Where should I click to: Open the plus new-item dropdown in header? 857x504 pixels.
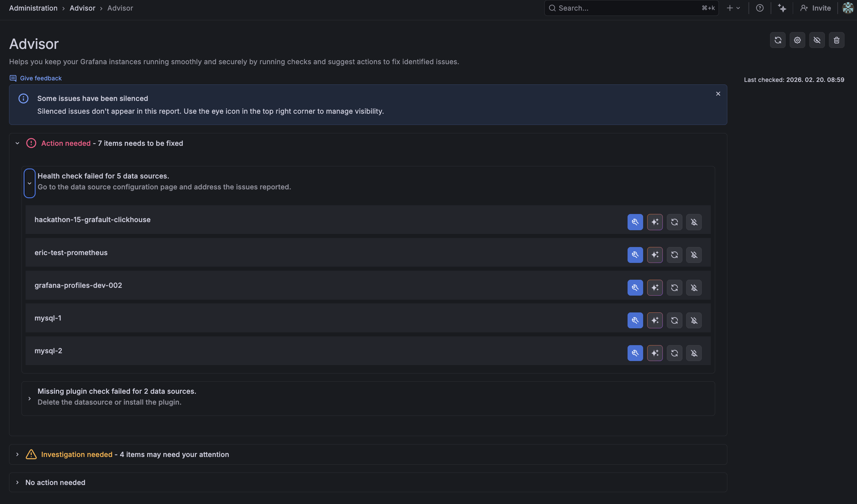coord(733,8)
